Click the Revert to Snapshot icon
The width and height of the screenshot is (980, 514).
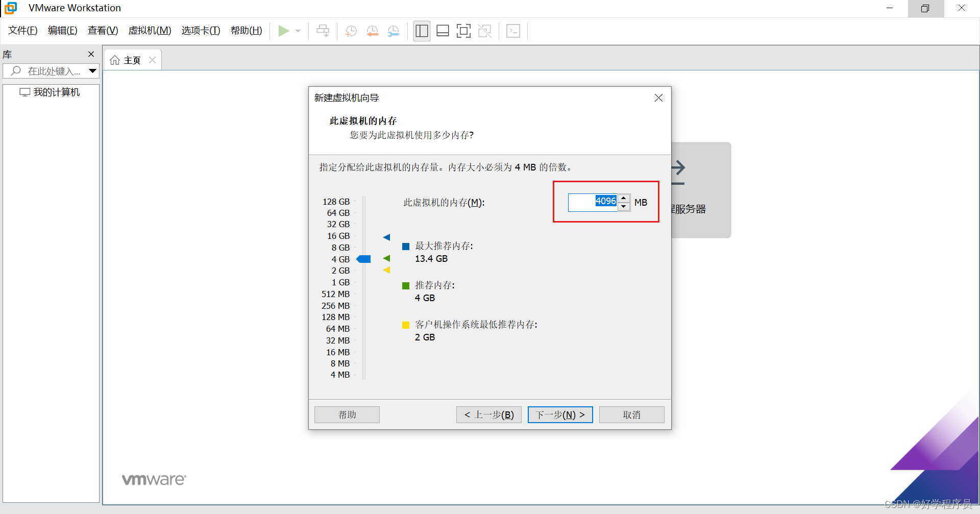pyautogui.click(x=373, y=31)
